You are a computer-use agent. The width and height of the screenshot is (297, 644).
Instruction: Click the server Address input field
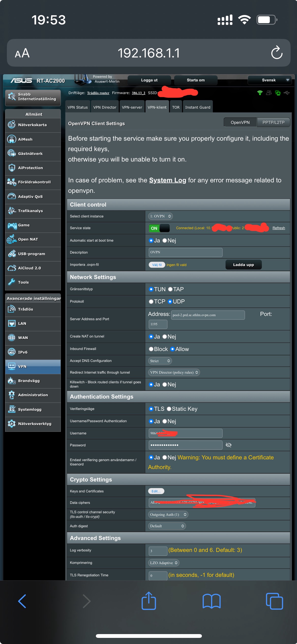tap(208, 315)
